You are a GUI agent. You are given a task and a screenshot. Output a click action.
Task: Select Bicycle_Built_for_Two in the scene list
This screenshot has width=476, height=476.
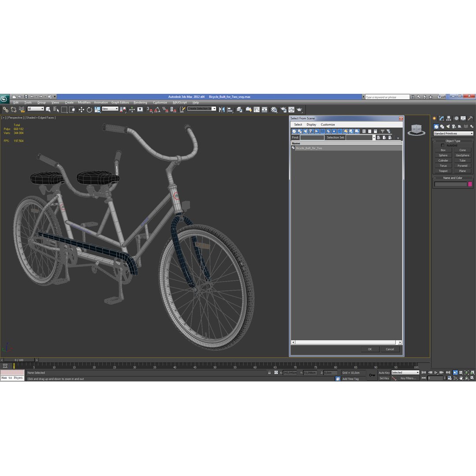coord(346,148)
